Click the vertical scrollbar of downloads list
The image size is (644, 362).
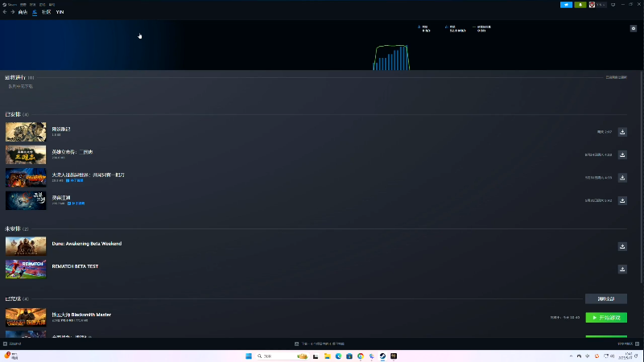(x=641, y=176)
